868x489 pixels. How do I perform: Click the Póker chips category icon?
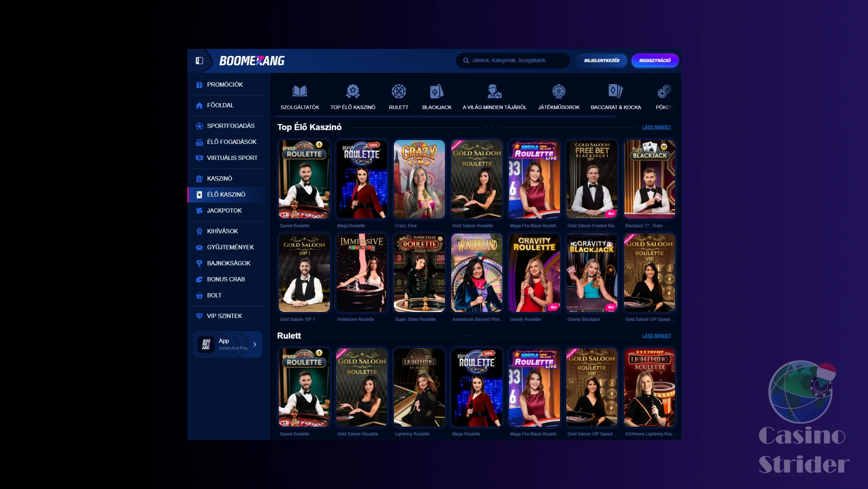click(x=664, y=91)
